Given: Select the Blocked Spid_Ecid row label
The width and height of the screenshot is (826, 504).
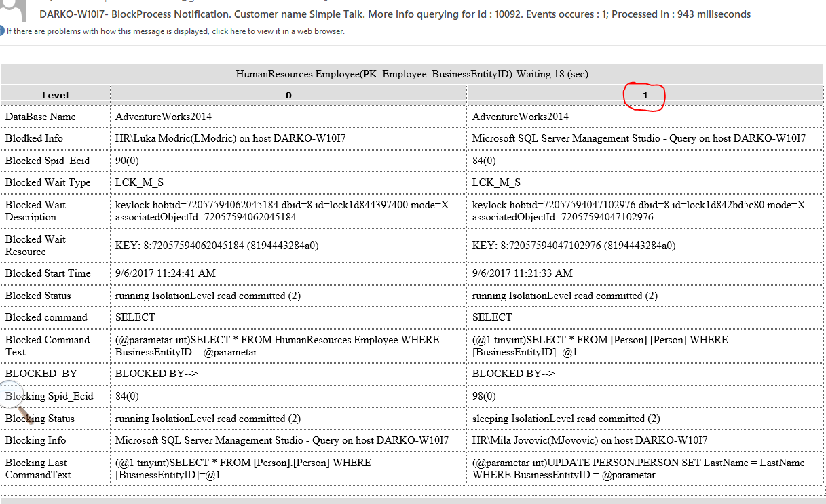Looking at the screenshot, I should pos(48,161).
